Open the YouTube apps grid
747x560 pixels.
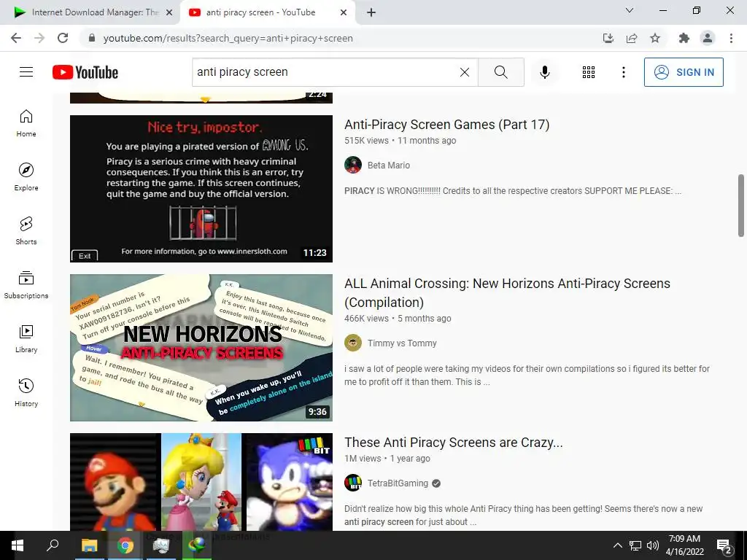(x=589, y=72)
